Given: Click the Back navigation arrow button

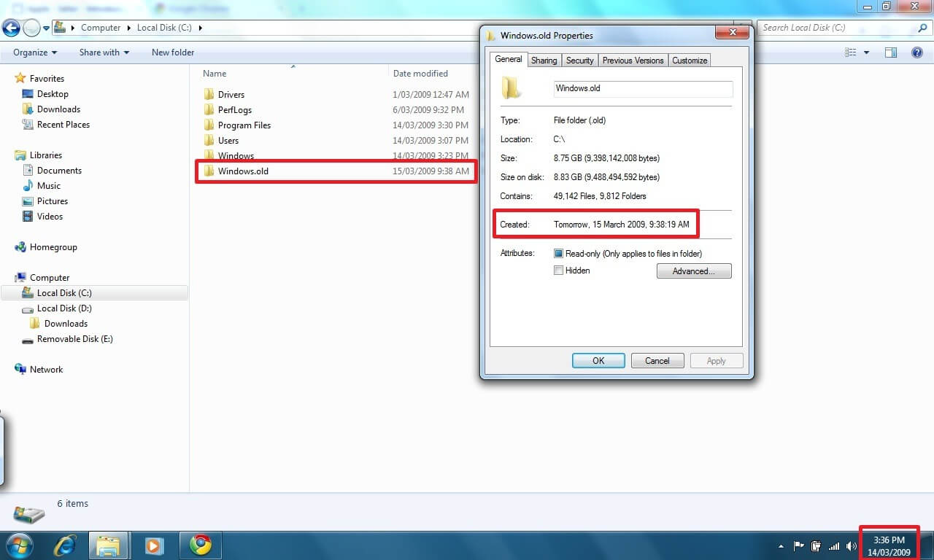Looking at the screenshot, I should 11,28.
